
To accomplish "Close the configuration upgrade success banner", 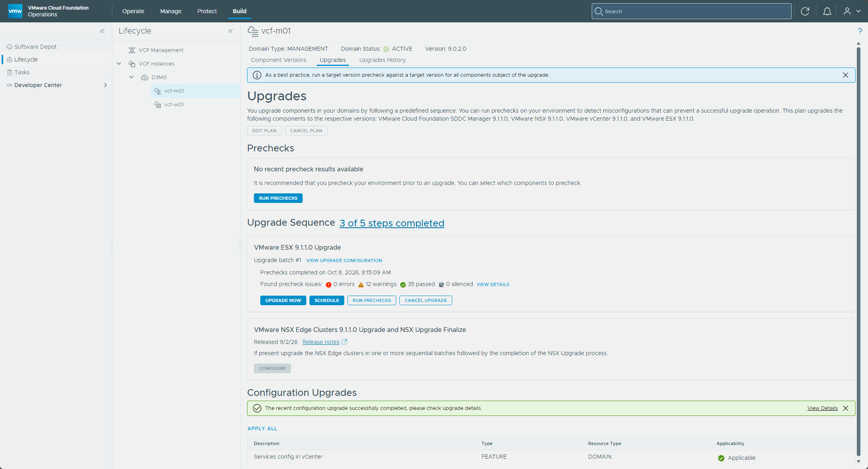I will pyautogui.click(x=846, y=408).
